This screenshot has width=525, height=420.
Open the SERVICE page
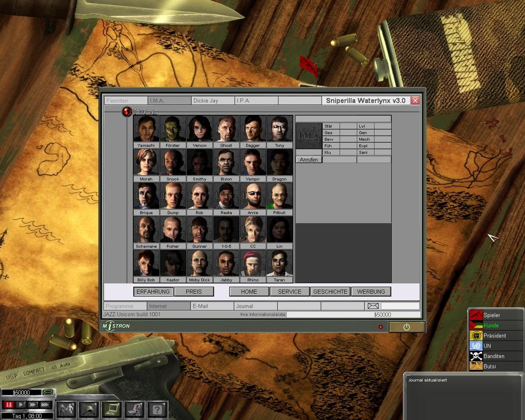290,292
